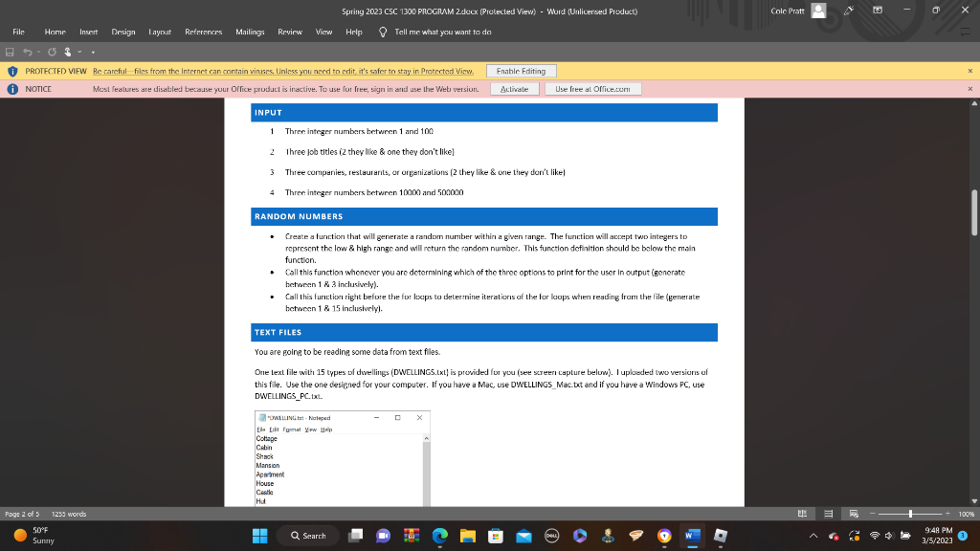Open the Windows Start menu

[260, 536]
